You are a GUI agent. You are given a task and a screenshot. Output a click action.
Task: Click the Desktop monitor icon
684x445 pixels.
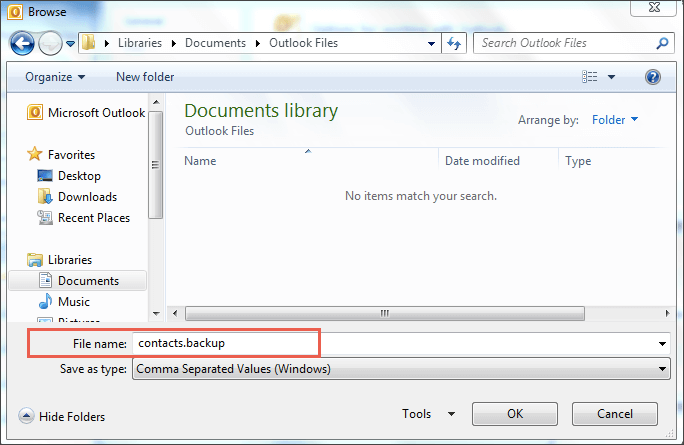45,176
